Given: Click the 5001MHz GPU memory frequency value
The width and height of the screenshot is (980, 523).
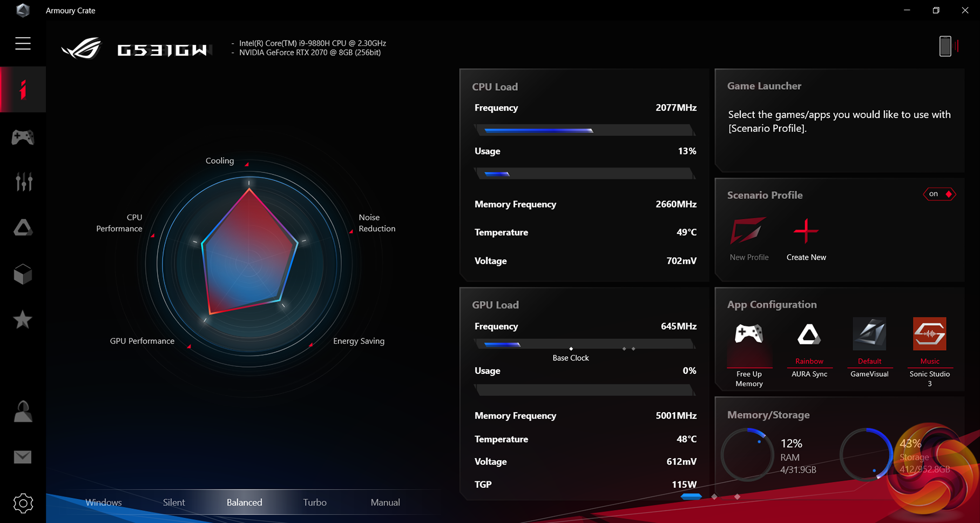Looking at the screenshot, I should 676,416.
